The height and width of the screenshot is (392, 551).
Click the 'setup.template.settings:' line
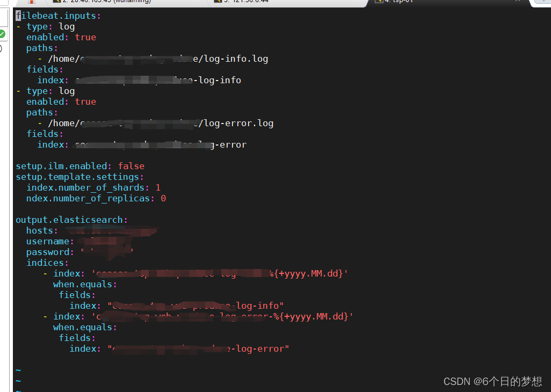(x=80, y=177)
